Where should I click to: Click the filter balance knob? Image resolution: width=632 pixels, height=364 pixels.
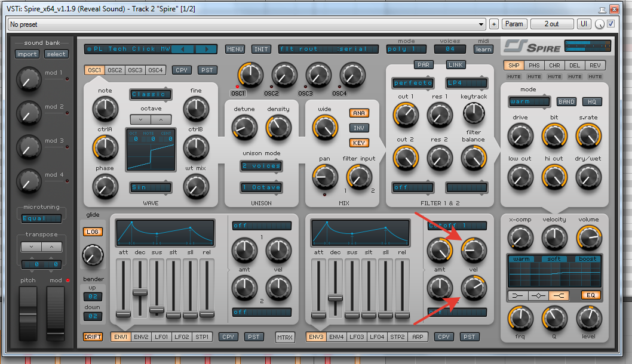coord(474,157)
